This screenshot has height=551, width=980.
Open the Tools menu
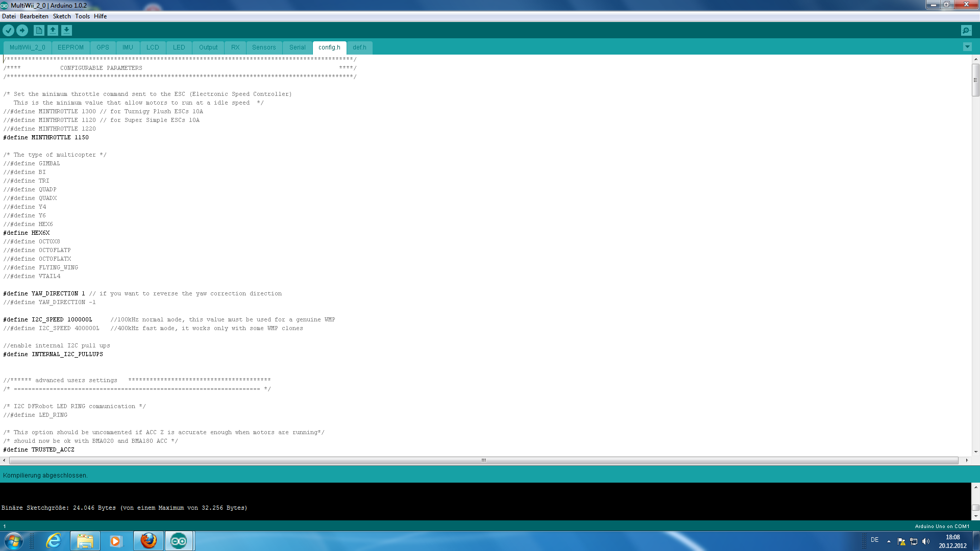(x=82, y=16)
